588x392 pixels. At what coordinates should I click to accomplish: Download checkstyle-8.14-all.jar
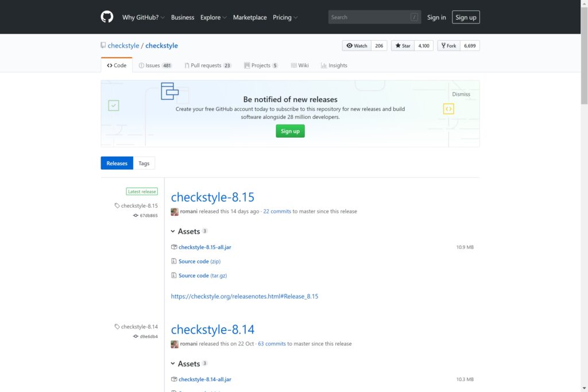tap(205, 379)
